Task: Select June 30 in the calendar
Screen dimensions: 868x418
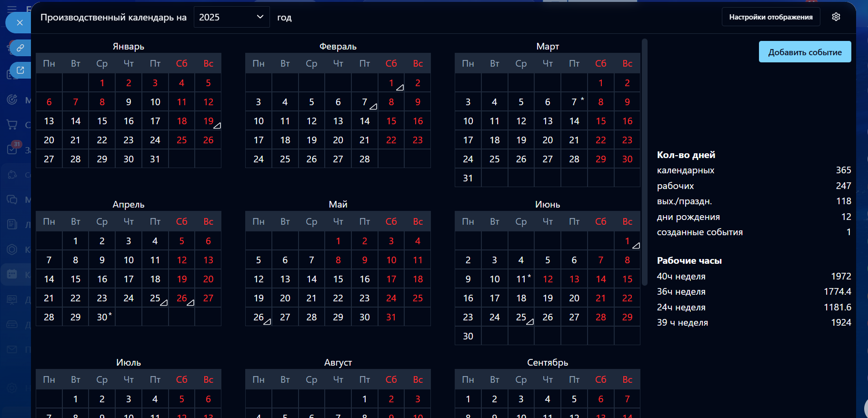Action: click(468, 336)
